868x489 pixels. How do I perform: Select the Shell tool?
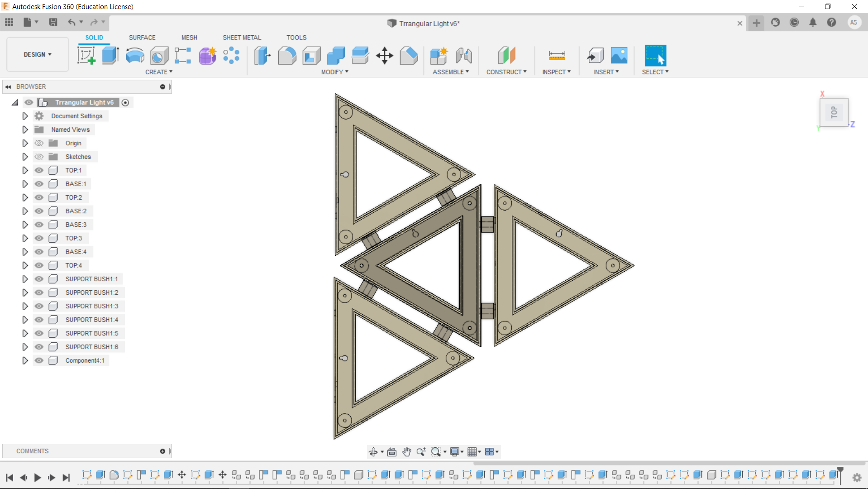pos(311,56)
